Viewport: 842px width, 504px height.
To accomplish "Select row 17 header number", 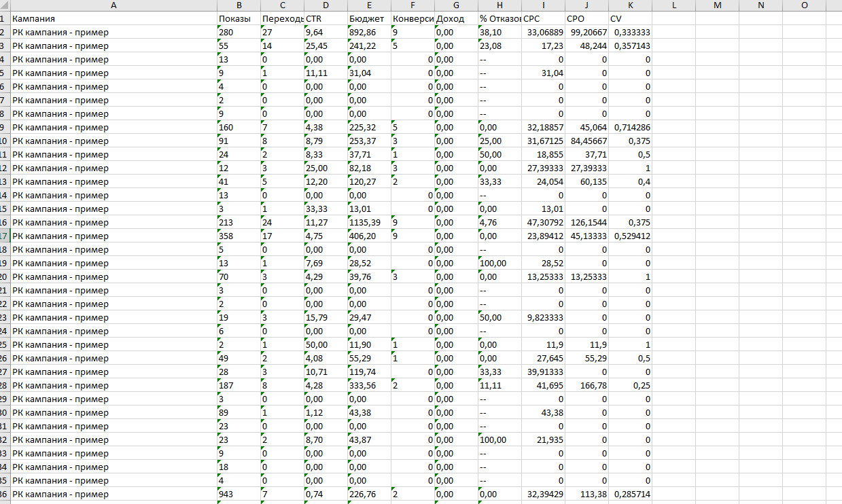I will 4,236.
